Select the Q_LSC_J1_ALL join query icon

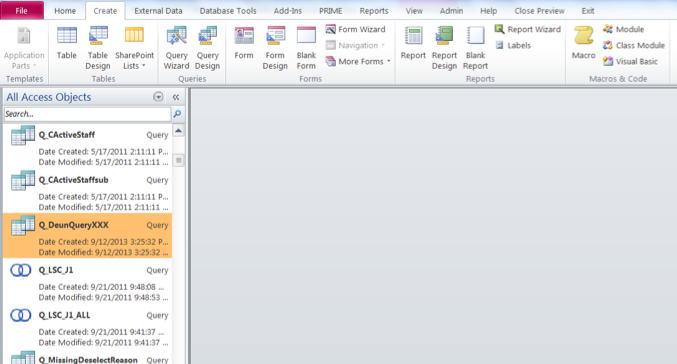(x=21, y=315)
